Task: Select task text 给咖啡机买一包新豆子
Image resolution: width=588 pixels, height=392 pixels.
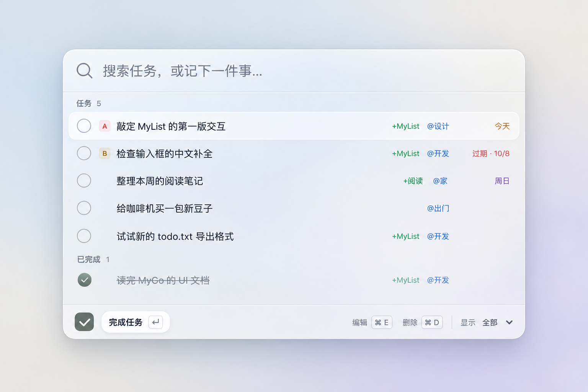Action: pyautogui.click(x=165, y=209)
